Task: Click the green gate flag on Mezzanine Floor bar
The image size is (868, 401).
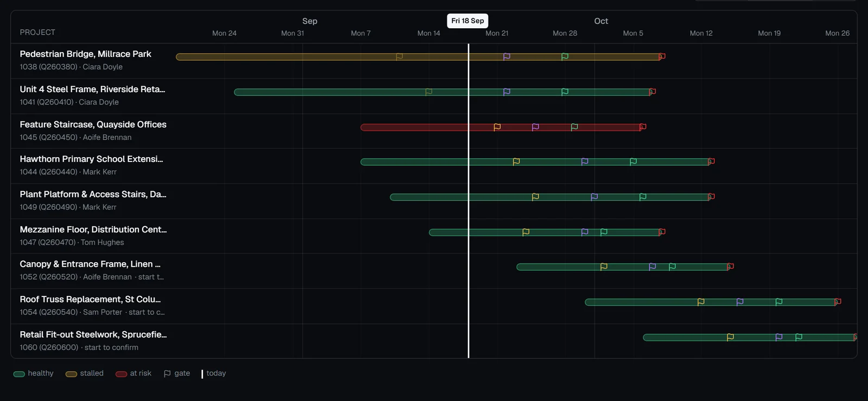Action: tap(604, 232)
